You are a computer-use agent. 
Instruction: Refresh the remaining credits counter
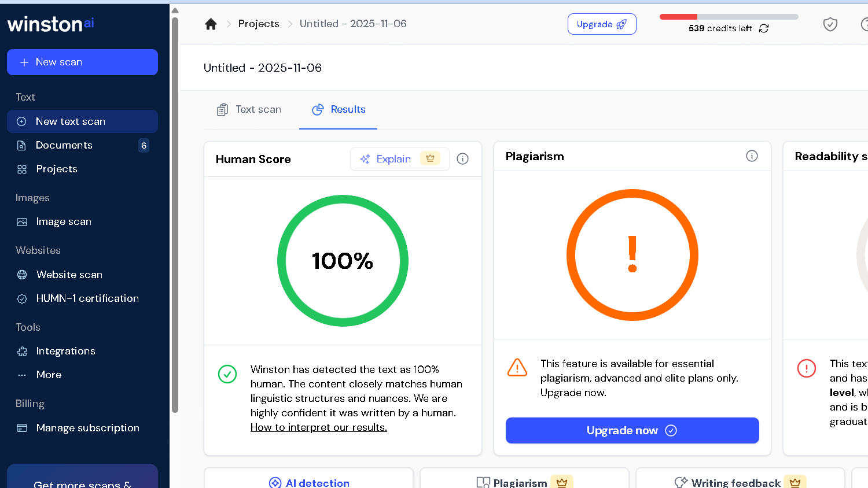click(x=763, y=28)
